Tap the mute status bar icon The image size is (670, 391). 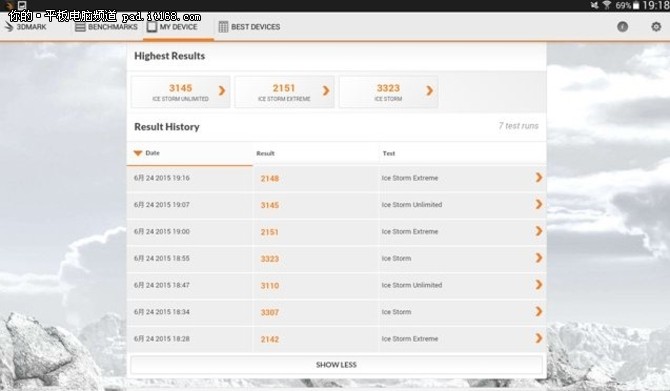[594, 6]
